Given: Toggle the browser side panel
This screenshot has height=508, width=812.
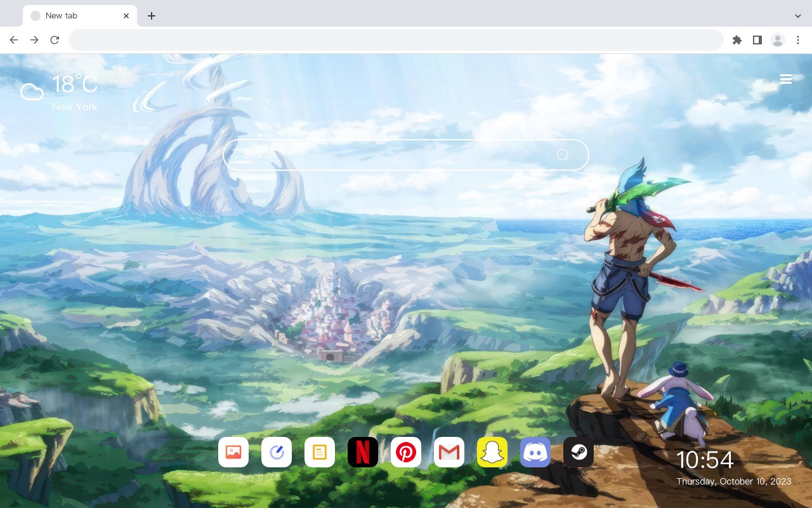Looking at the screenshot, I should point(757,40).
